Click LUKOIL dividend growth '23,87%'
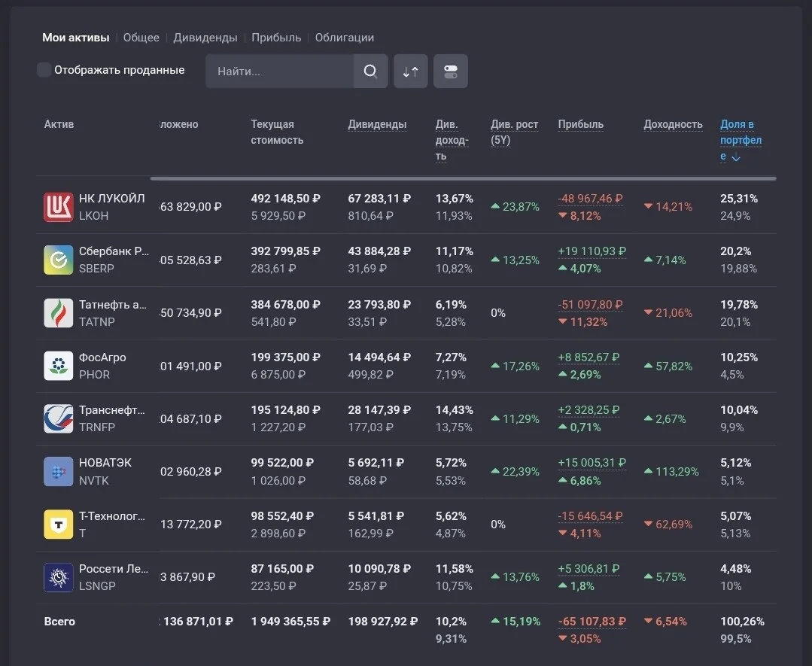This screenshot has height=666, width=812. click(x=521, y=207)
